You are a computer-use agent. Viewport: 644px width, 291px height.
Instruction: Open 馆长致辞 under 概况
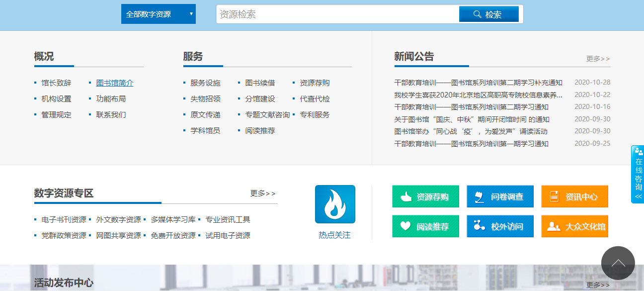click(56, 83)
